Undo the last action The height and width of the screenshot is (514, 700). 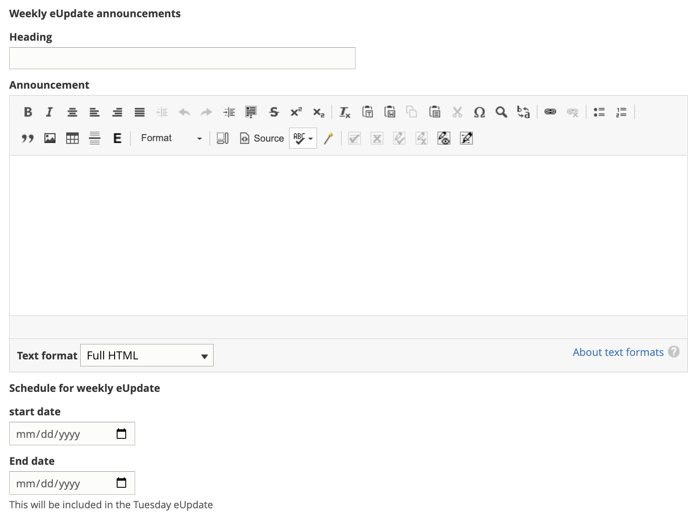[x=184, y=112]
